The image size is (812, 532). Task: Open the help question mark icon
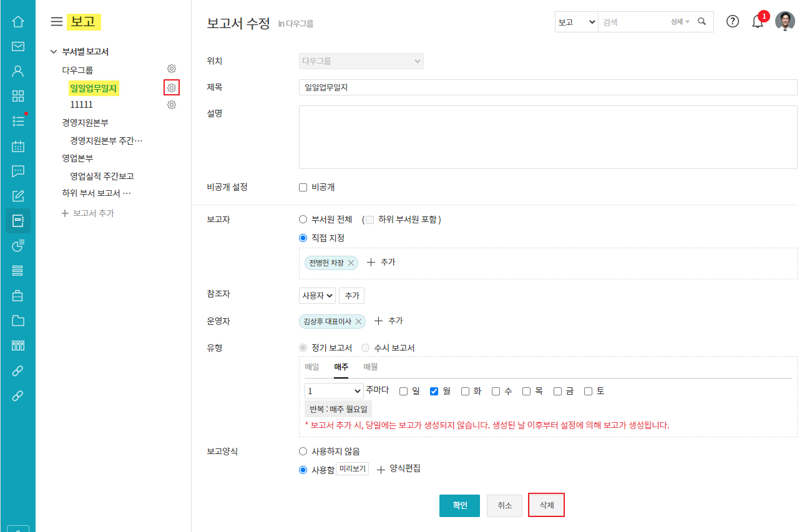point(733,21)
